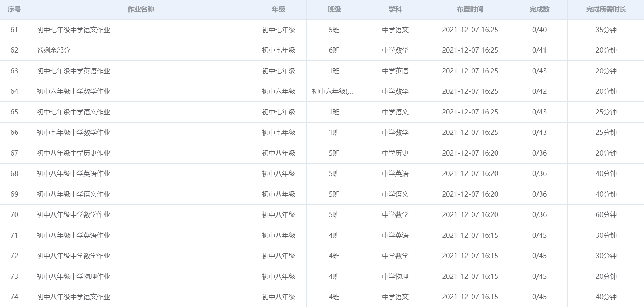Click the 0/42 completion count in row 64
The image size is (644, 307).
539,91
